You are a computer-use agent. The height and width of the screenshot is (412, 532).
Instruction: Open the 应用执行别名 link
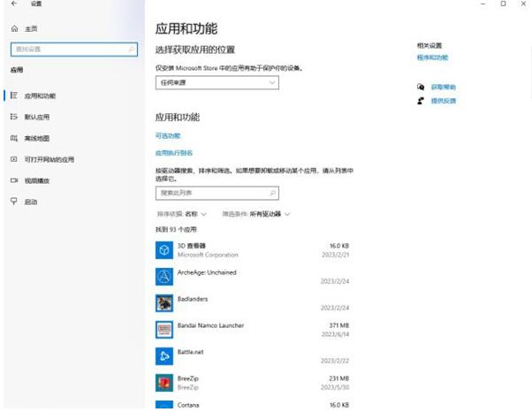click(x=174, y=153)
